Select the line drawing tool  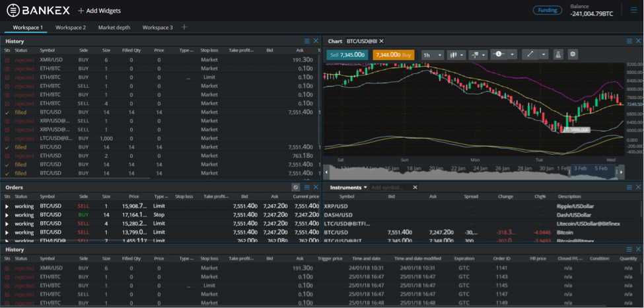tap(530, 55)
